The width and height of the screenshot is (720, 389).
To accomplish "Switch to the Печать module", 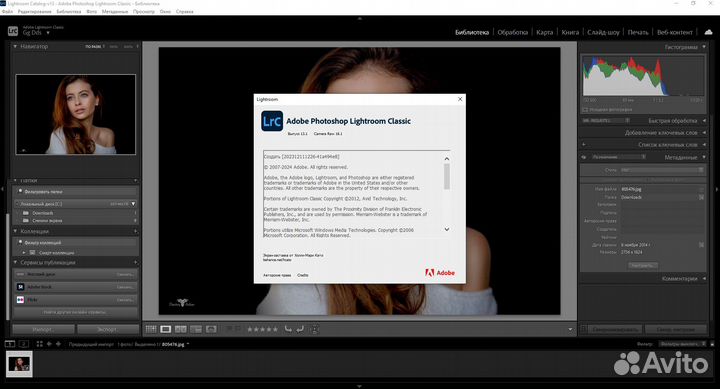I will 638,32.
